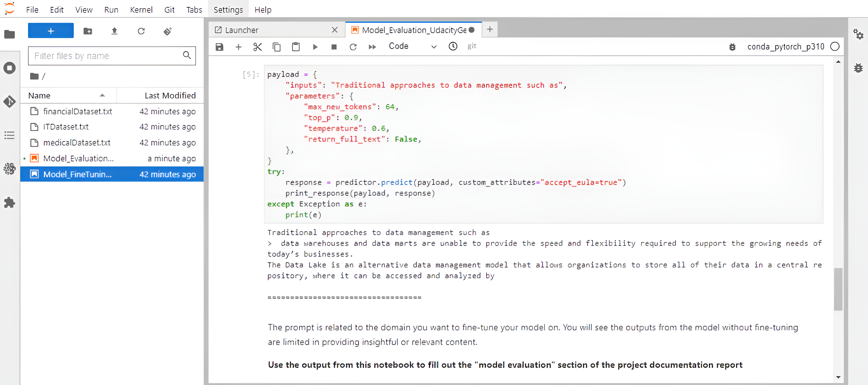
Task: Toggle the table of contents sidebar
Action: (x=10, y=135)
